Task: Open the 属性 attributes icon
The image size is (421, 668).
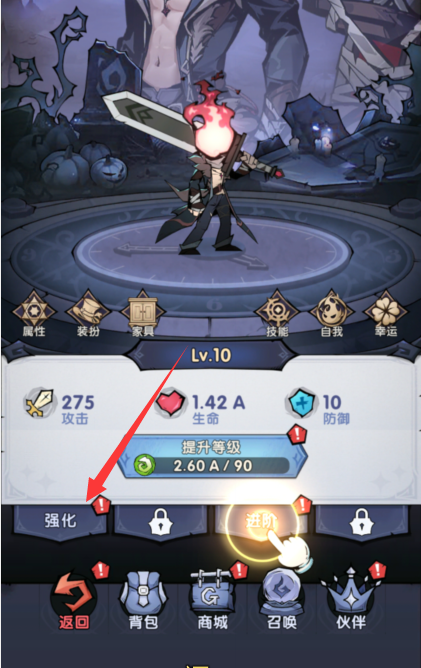Action: point(34,314)
